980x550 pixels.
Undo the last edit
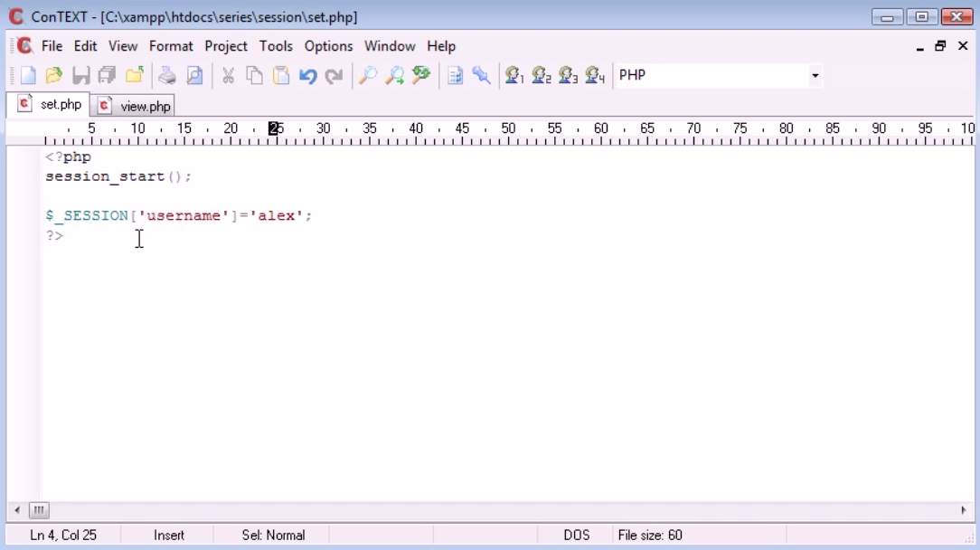(306, 76)
